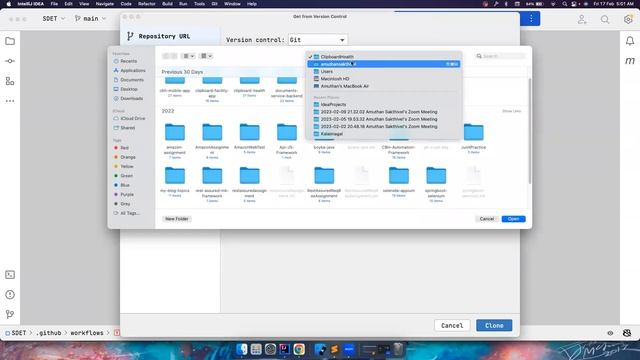
Task: Open the Navigate menu
Action: point(104,4)
